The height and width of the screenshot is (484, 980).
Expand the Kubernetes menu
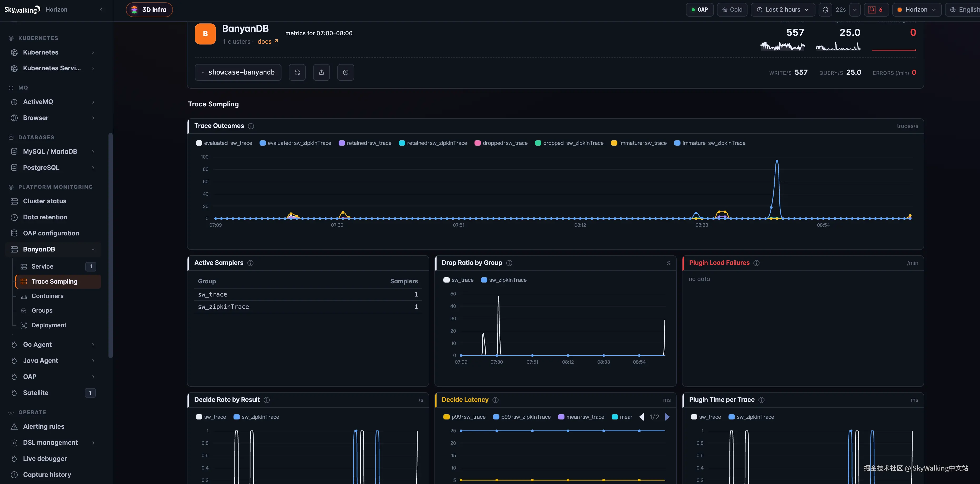click(x=53, y=52)
